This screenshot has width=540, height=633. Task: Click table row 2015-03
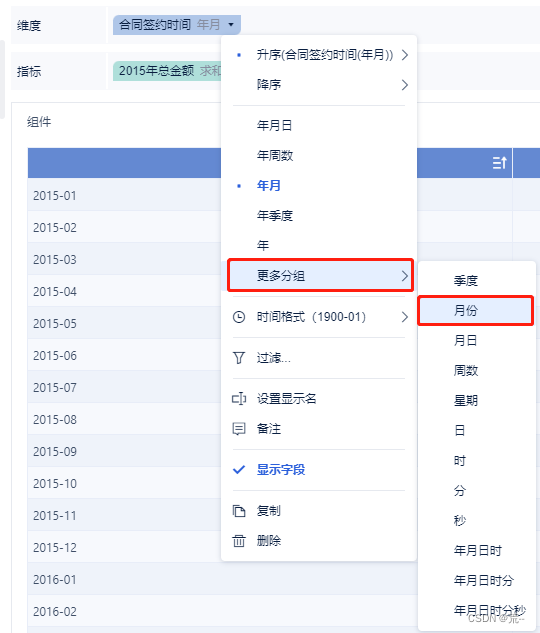(x=124, y=260)
